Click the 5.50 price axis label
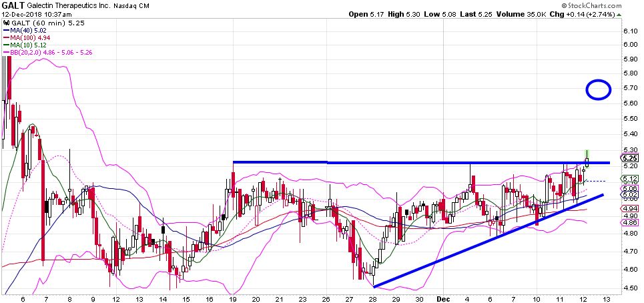Viewport: 644px width, 303px height. click(631, 118)
